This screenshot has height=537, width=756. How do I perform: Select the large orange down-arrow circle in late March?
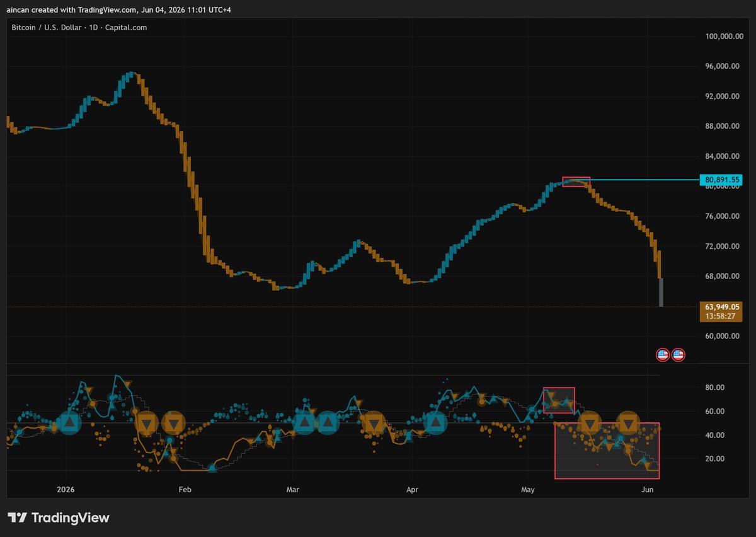point(374,423)
